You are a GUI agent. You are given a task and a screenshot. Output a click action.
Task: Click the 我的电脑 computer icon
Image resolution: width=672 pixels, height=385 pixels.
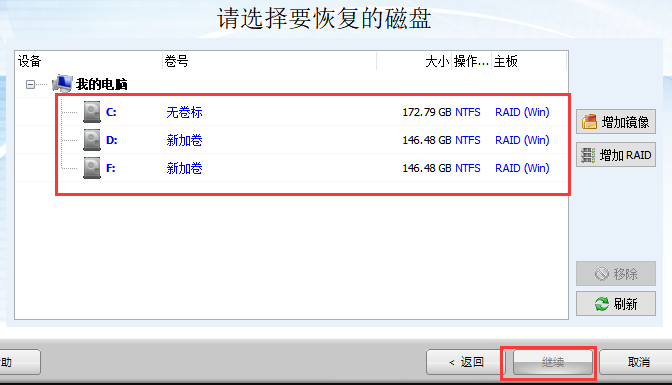click(x=63, y=84)
